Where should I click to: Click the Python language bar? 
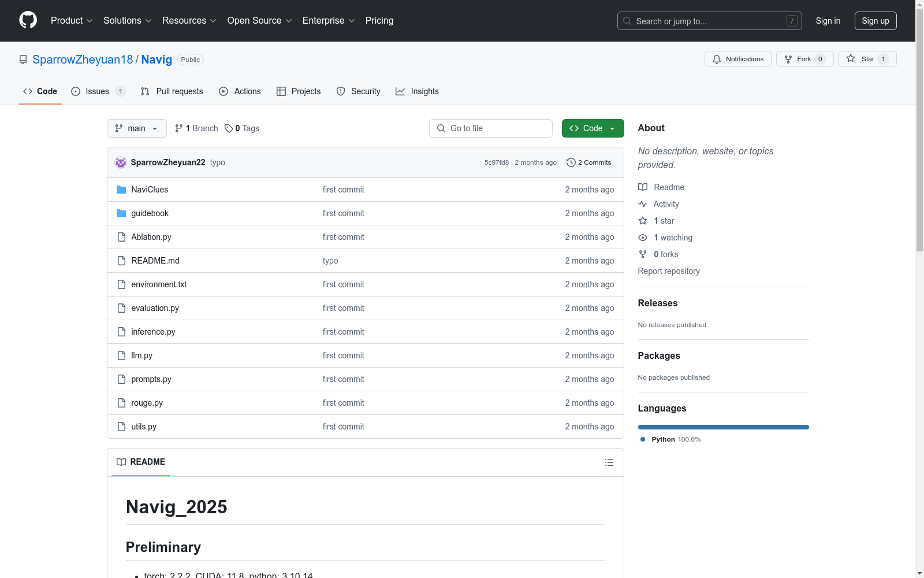[724, 427]
